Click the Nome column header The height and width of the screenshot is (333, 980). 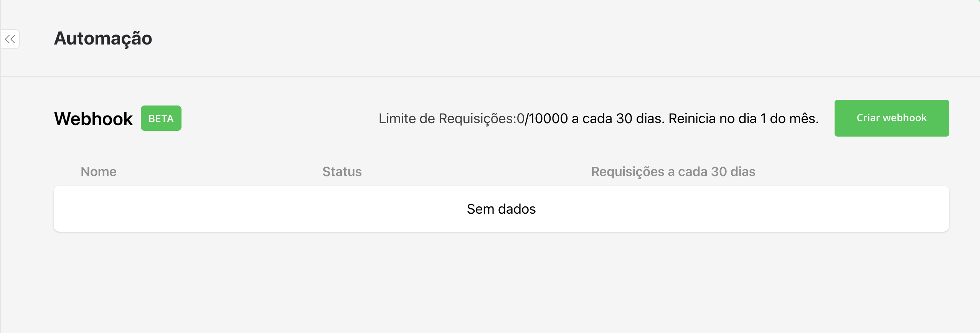click(98, 171)
